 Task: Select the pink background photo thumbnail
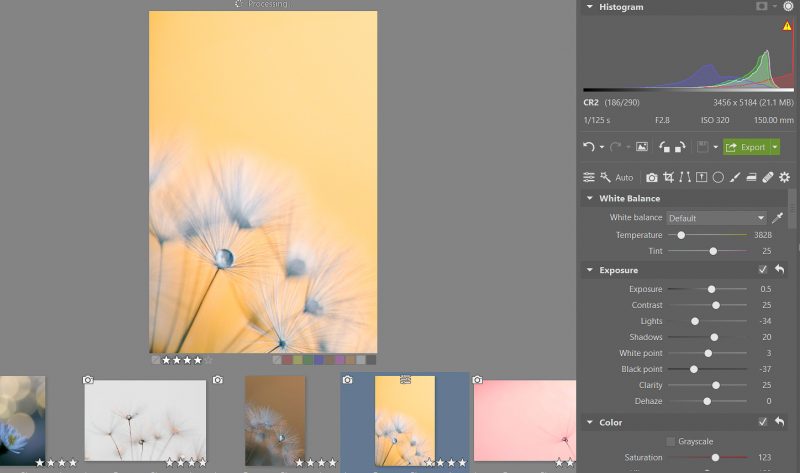tap(524, 418)
